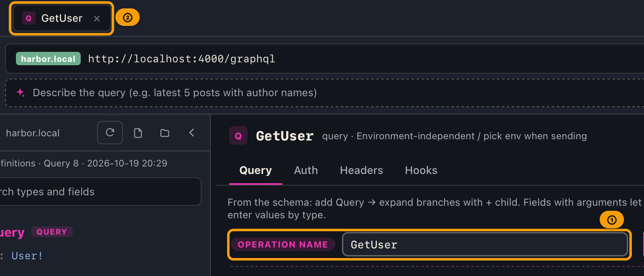Click the operation name field containing GetUser
The image size is (644, 276).
(x=485, y=244)
